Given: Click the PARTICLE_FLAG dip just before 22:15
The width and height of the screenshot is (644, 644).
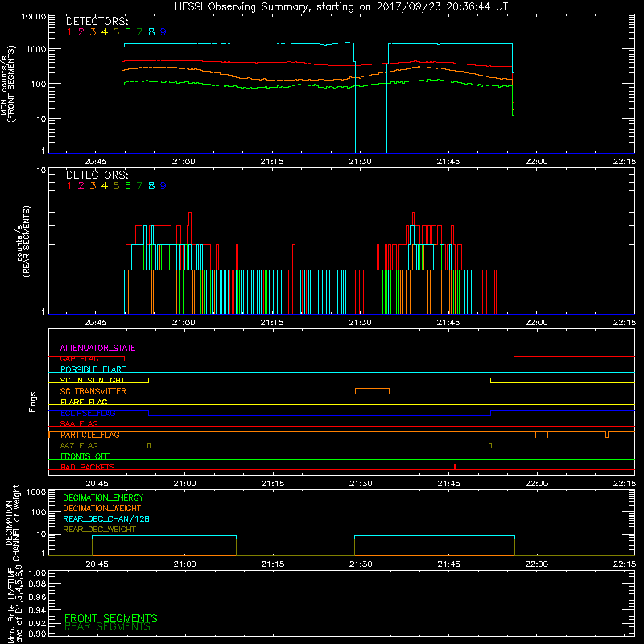Looking at the screenshot, I should pos(607,435).
